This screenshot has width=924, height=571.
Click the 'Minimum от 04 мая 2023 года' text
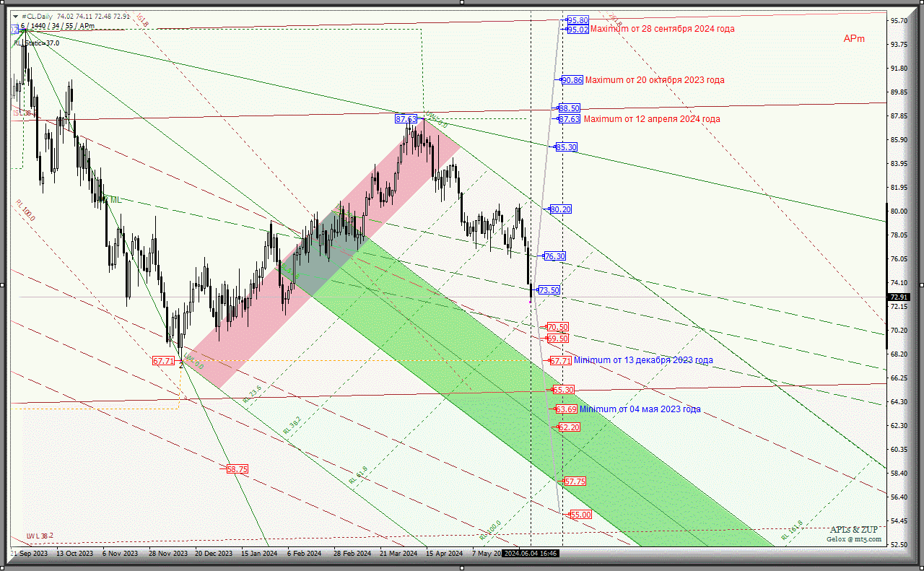click(x=640, y=409)
